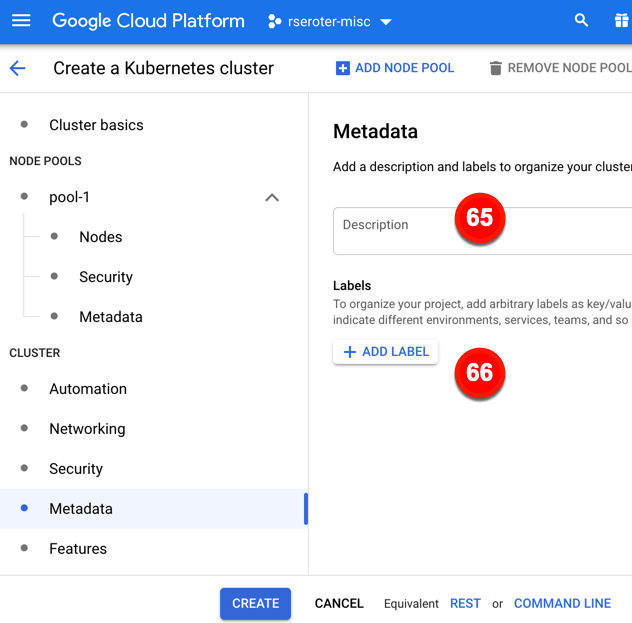Click the trash icon for Remove Node Pool
Image resolution: width=632 pixels, height=623 pixels.
[x=495, y=68]
